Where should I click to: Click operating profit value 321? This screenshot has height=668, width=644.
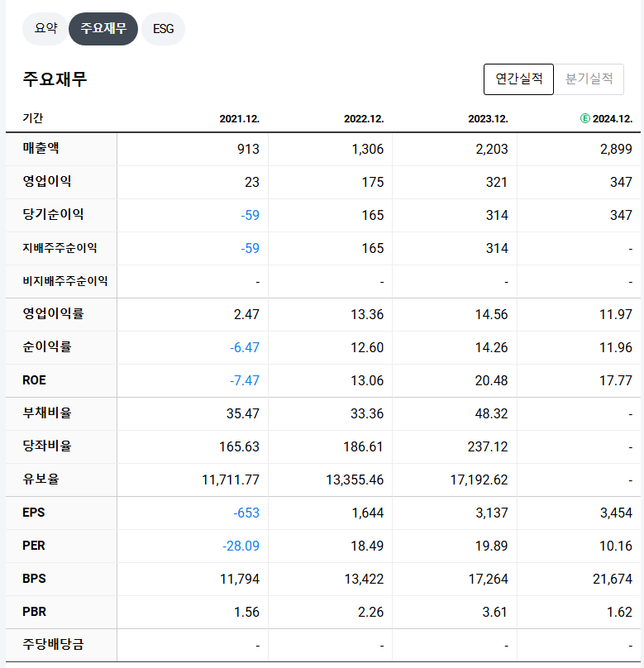(497, 183)
